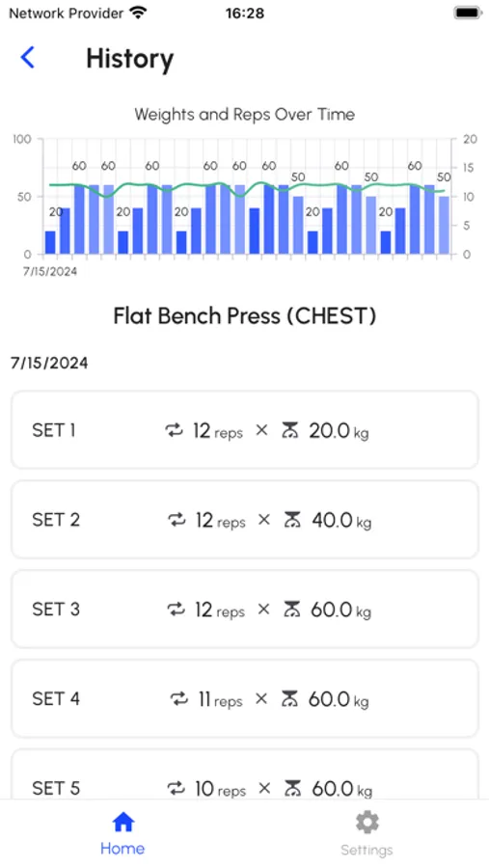Select the SET 1 card

point(245,429)
